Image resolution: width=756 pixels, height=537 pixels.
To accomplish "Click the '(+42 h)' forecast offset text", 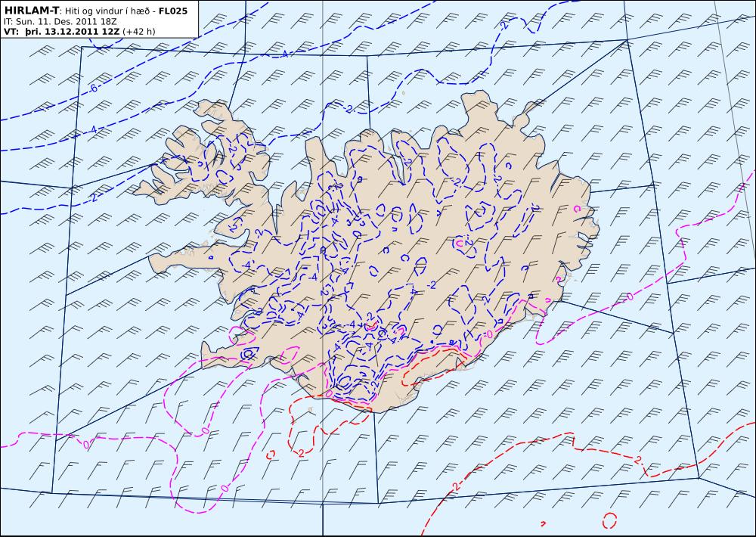I will tap(139, 32).
